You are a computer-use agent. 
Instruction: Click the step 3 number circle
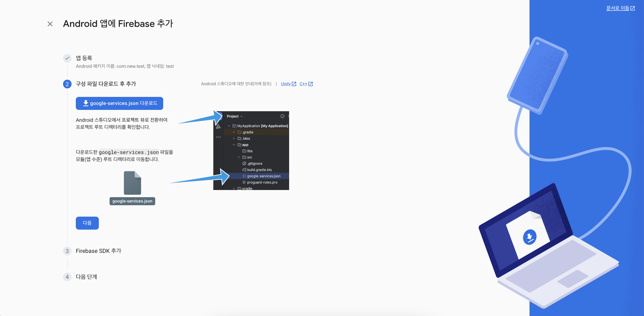(67, 251)
